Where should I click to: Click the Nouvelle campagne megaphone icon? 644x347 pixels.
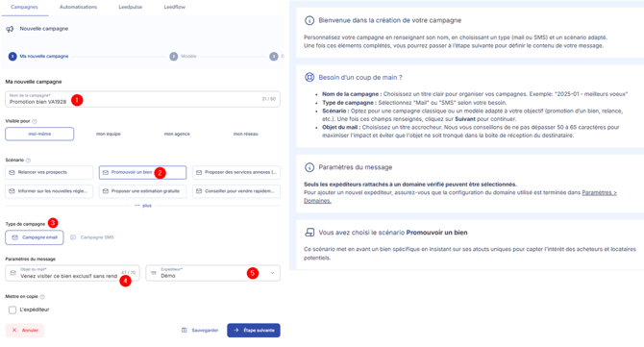[10, 29]
